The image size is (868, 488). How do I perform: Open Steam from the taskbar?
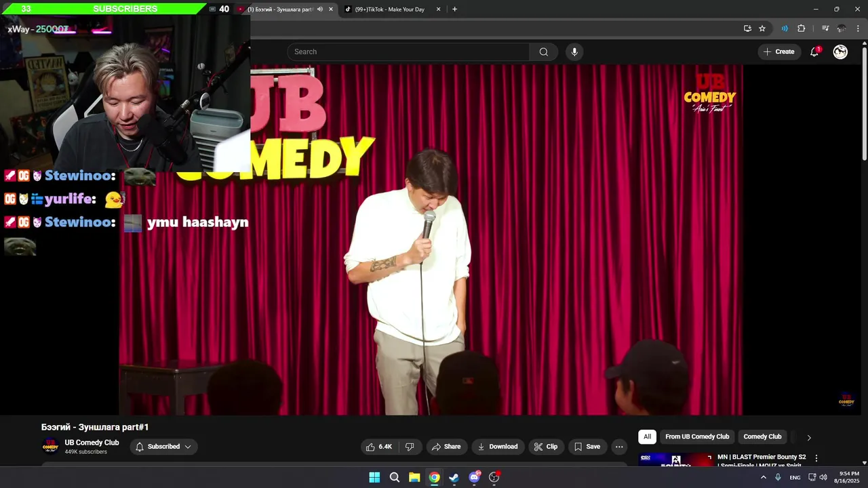[454, 477]
